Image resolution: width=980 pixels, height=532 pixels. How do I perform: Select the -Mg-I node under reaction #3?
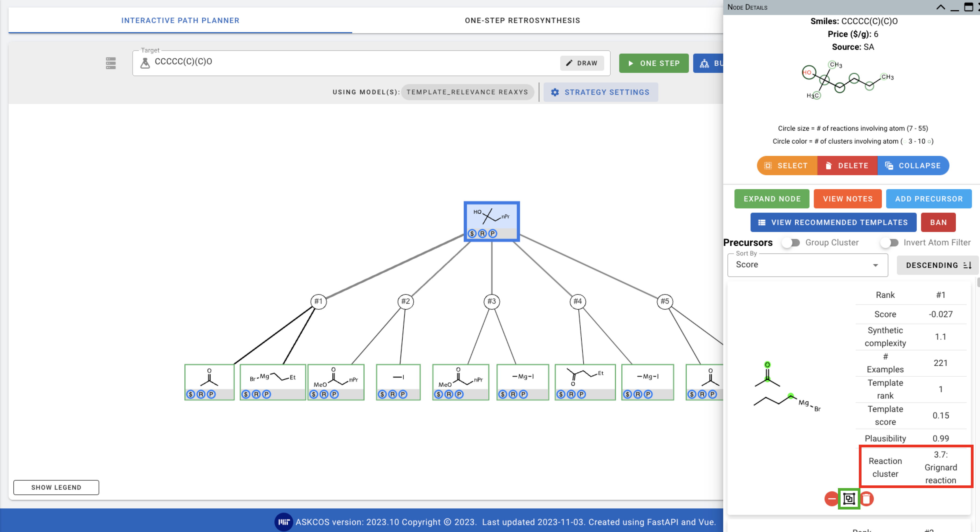523,382
